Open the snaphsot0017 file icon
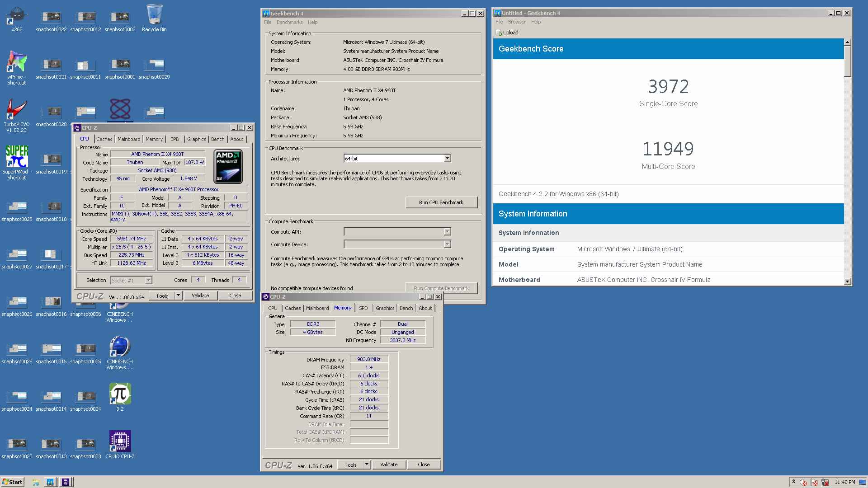This screenshot has width=868, height=488. click(x=51, y=258)
